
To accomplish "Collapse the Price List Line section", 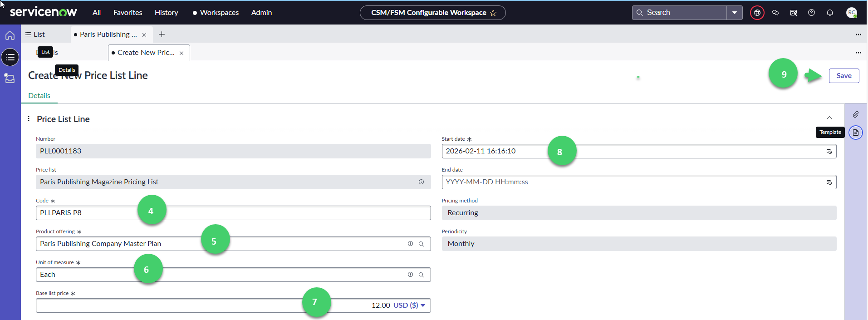I will 829,118.
